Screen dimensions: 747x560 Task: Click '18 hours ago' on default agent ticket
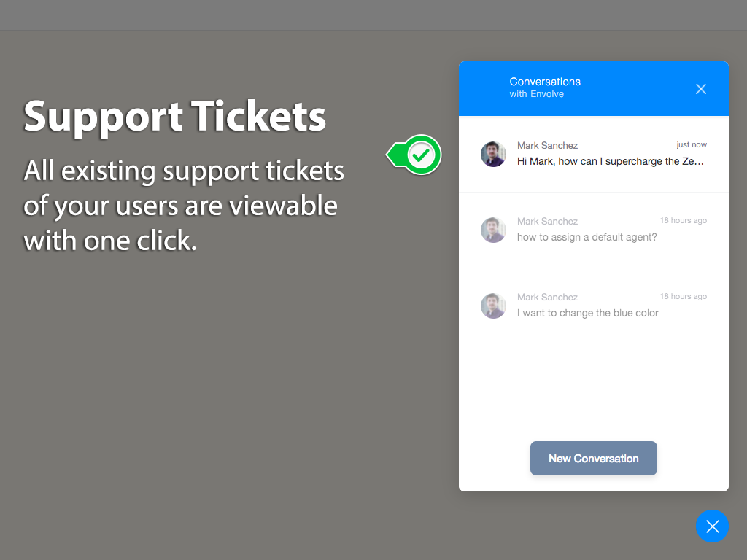click(683, 220)
